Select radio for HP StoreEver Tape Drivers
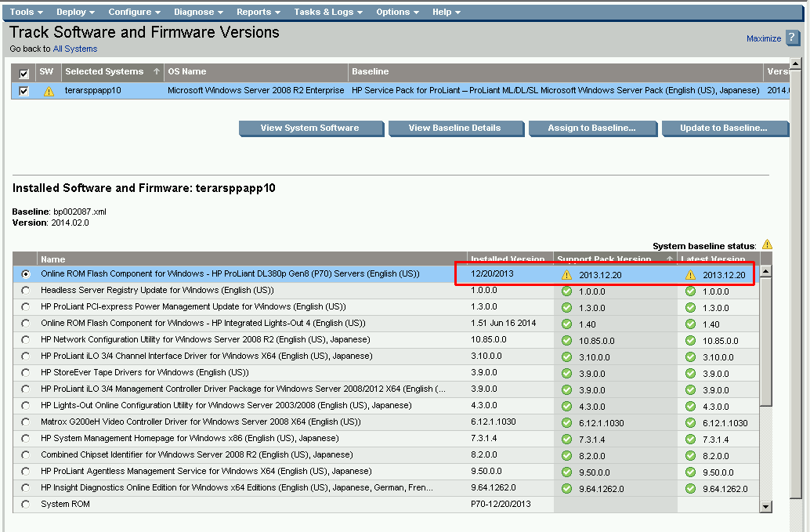810x532 pixels. tap(25, 372)
